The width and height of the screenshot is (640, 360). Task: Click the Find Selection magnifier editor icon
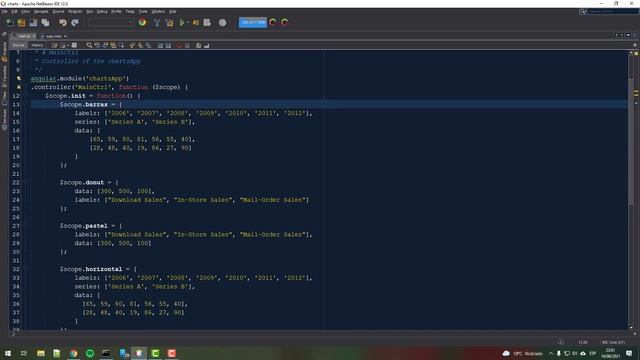[x=89, y=45]
